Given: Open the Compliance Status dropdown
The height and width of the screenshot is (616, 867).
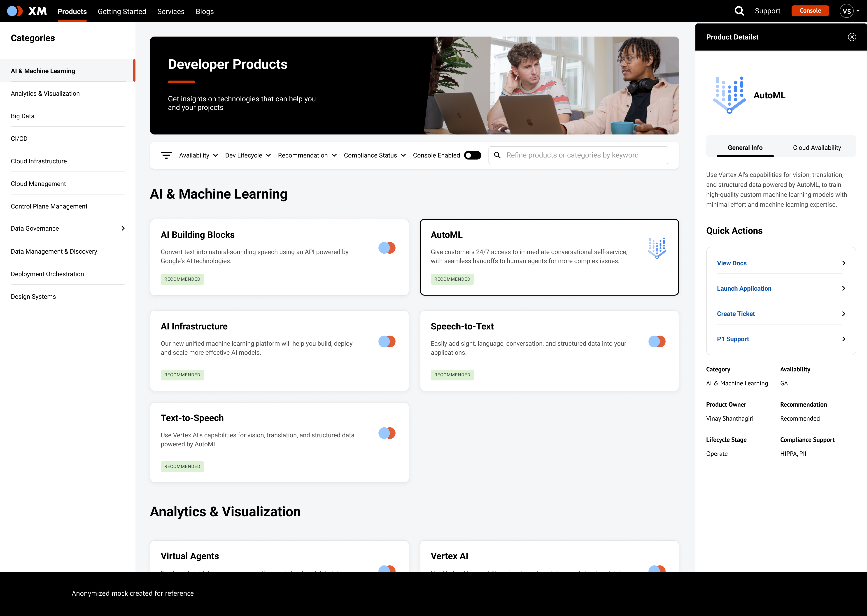Looking at the screenshot, I should (375, 155).
